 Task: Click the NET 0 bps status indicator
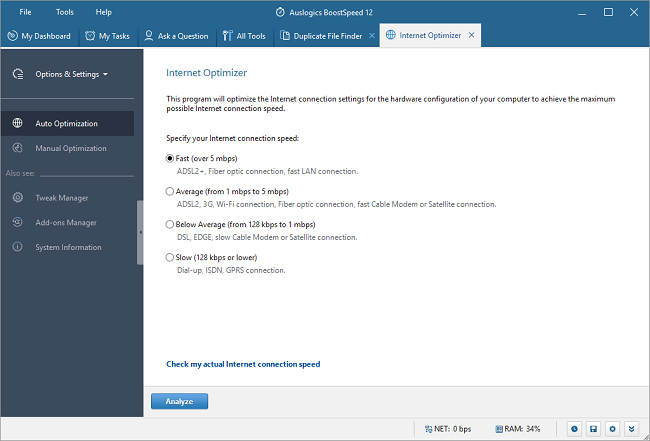coord(448,429)
